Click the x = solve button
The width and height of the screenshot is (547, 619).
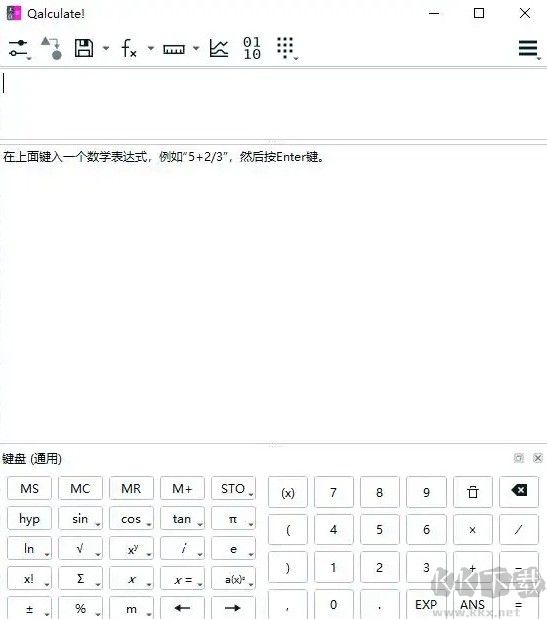(x=182, y=578)
